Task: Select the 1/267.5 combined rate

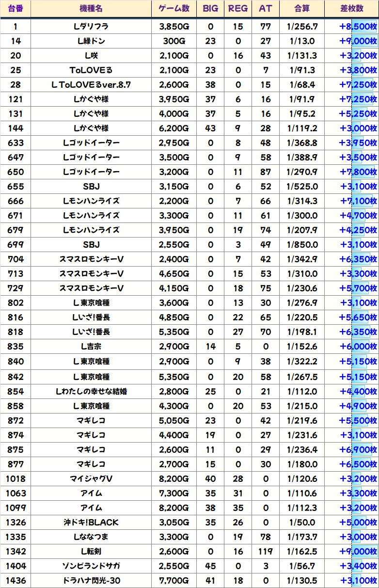Action: [302, 377]
